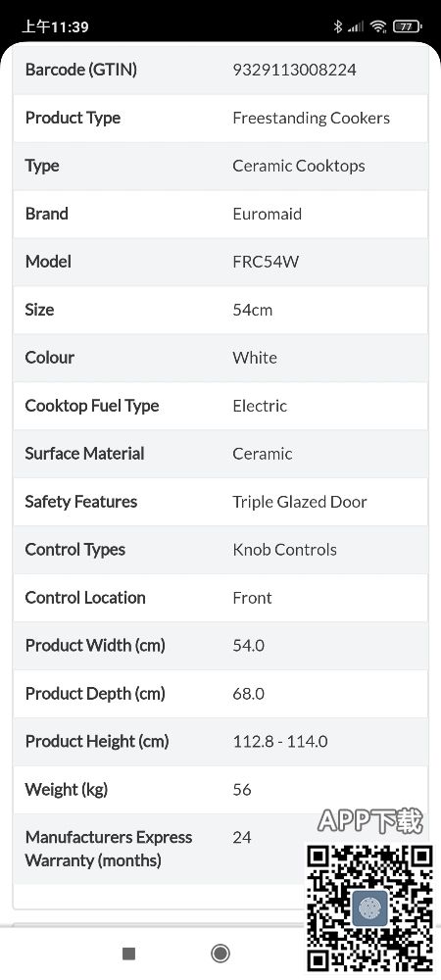441x980 pixels.
Task: Tap the Bluetooth status bar icon
Action: coord(338,26)
